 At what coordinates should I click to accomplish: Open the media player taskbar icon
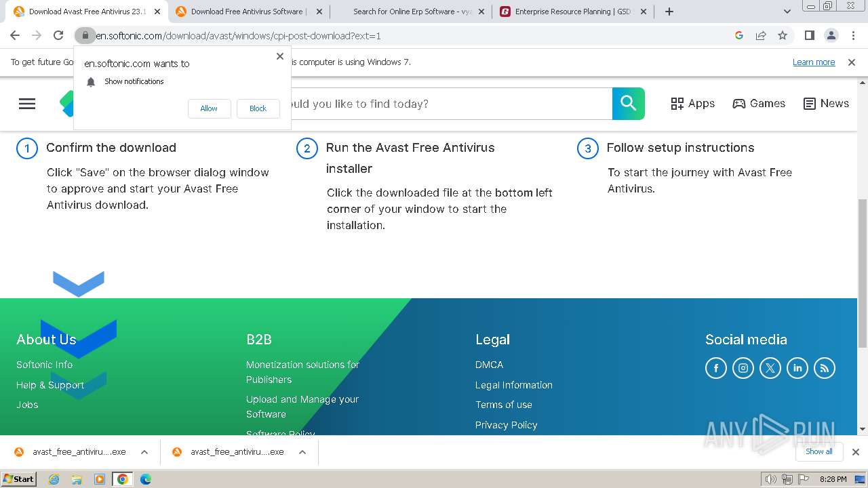[100, 479]
